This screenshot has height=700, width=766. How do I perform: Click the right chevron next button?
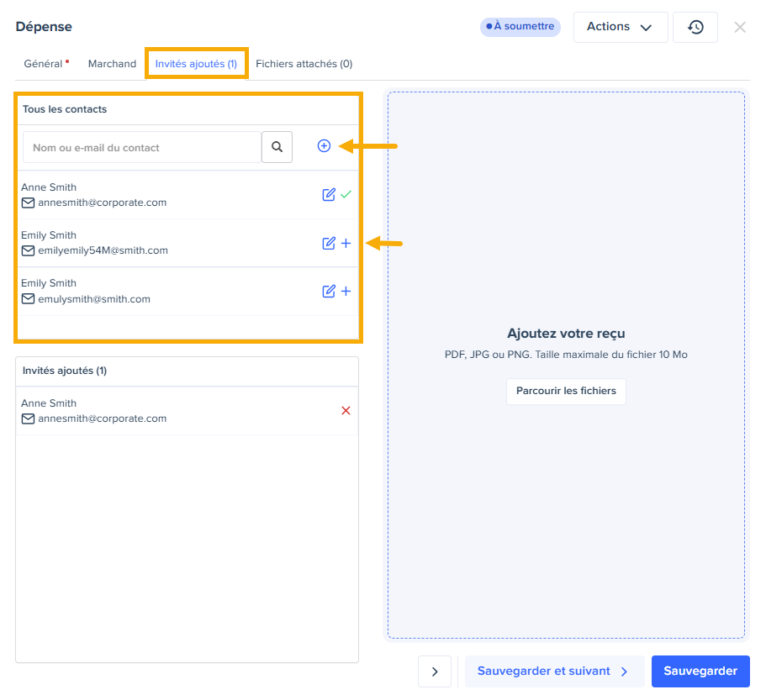435,671
